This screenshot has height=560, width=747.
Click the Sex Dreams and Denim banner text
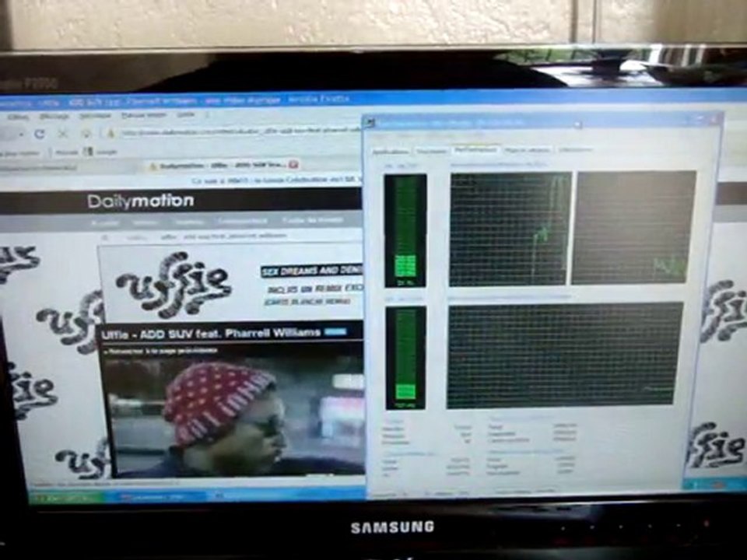pyautogui.click(x=312, y=271)
